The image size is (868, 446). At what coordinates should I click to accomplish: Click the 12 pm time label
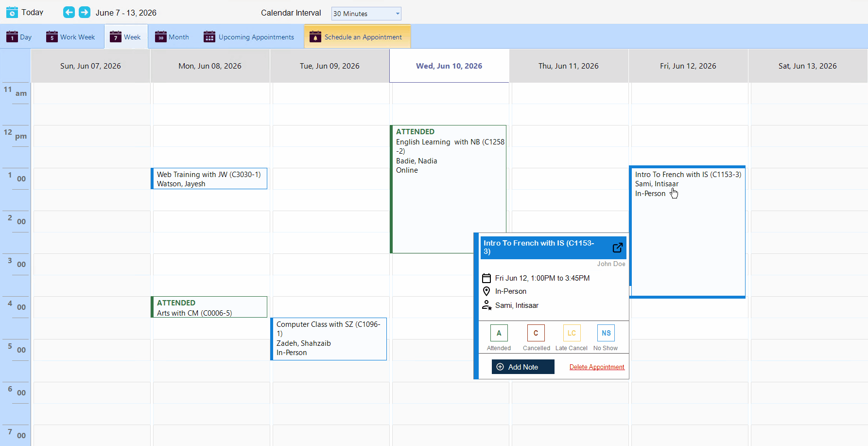pos(15,134)
